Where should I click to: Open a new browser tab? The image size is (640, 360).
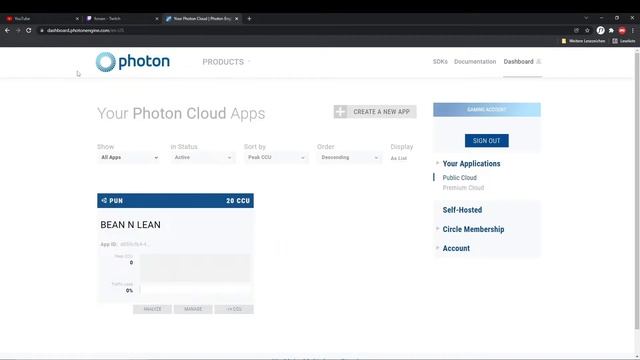[249, 19]
